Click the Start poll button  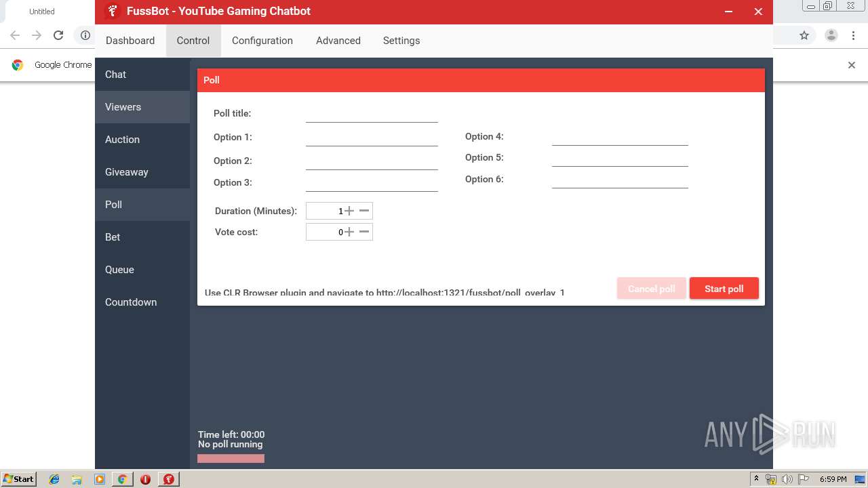(x=724, y=289)
